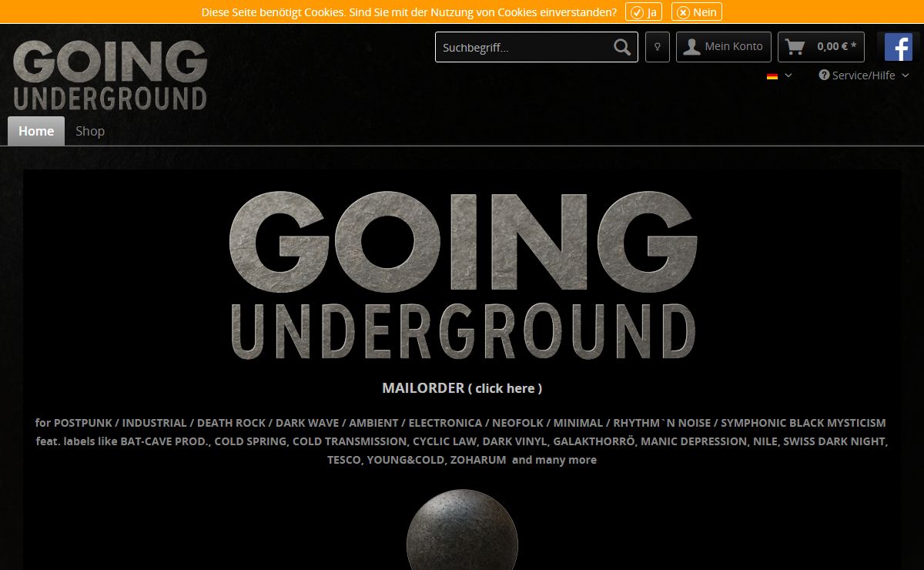Click the Going Underground header logo
The image size is (924, 570).
[110, 75]
